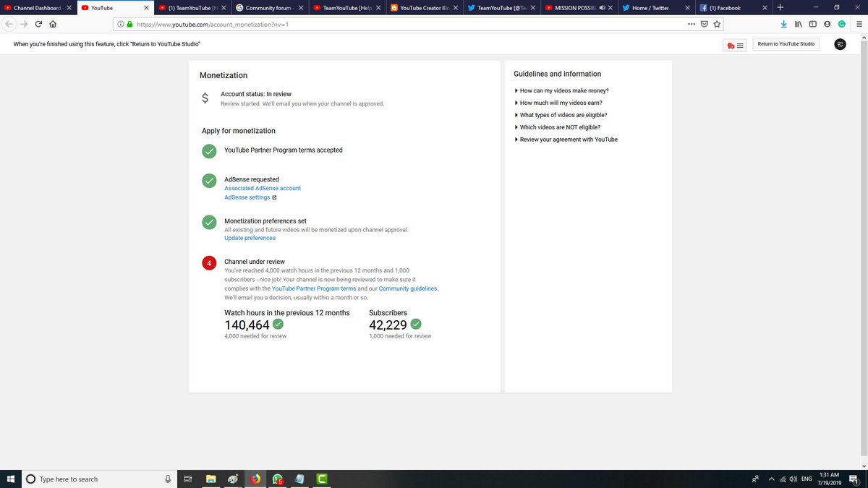The width and height of the screenshot is (868, 488).
Task: Open Task View on the taskbar
Action: click(x=187, y=479)
